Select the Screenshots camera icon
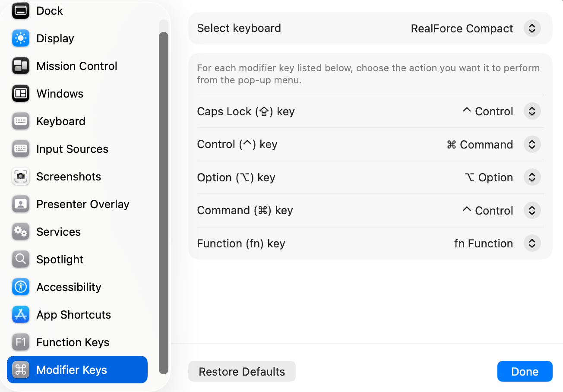This screenshot has width=563, height=392. [21, 177]
